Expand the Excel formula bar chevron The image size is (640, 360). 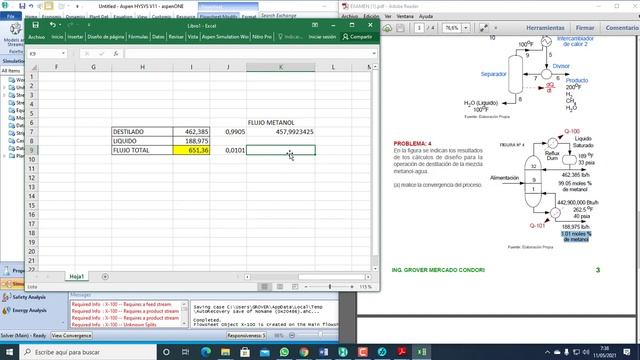[x=373, y=53]
